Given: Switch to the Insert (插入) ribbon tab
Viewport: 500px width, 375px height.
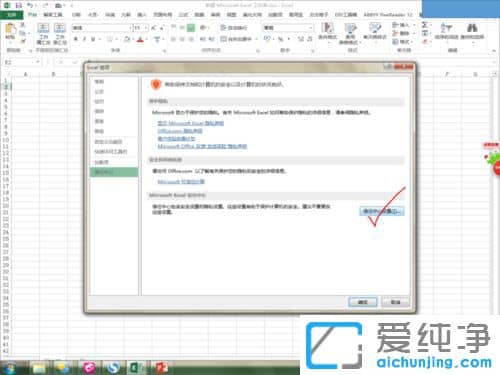Looking at the screenshot, I should [x=142, y=15].
